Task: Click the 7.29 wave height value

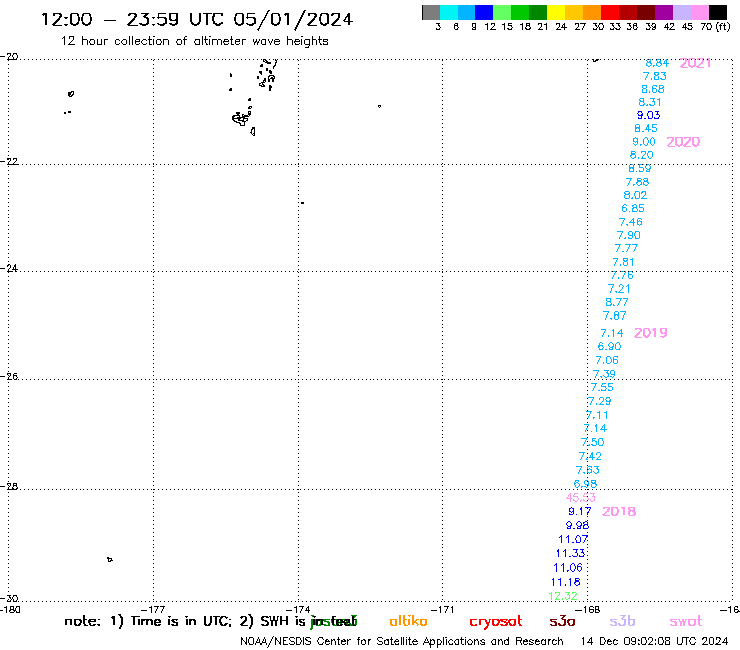Action: click(599, 402)
